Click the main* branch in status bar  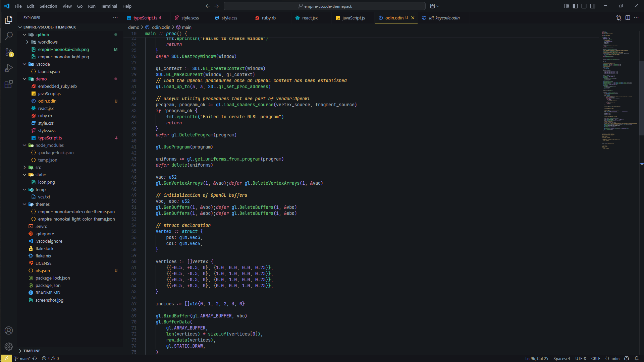24,358
